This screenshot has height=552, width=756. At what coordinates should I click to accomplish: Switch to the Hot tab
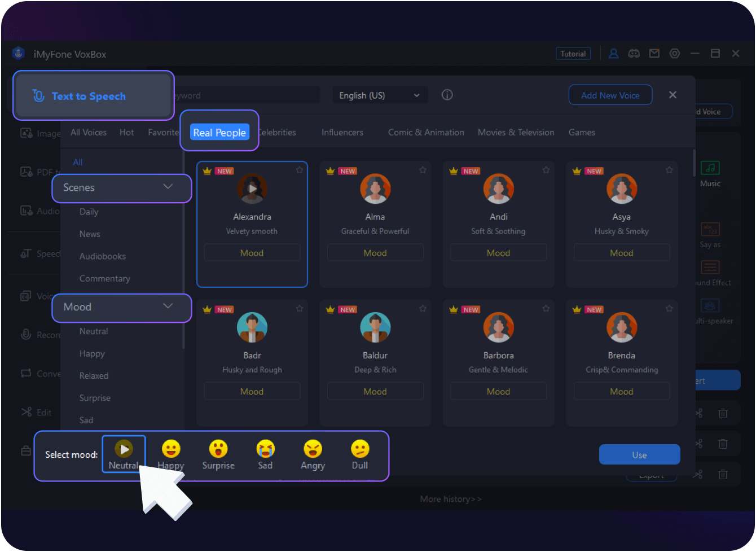[x=127, y=132]
